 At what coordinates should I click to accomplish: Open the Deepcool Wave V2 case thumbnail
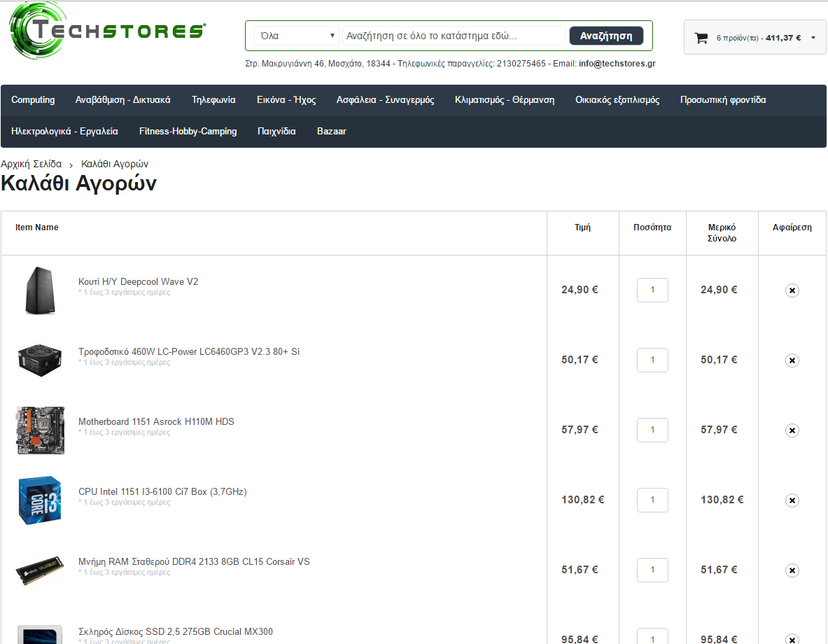pyautogui.click(x=40, y=290)
